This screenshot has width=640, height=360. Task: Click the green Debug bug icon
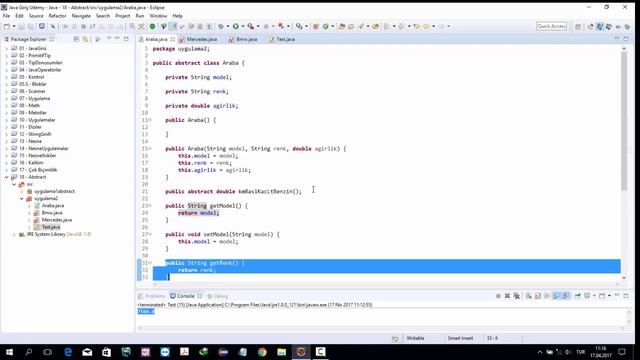(221, 26)
